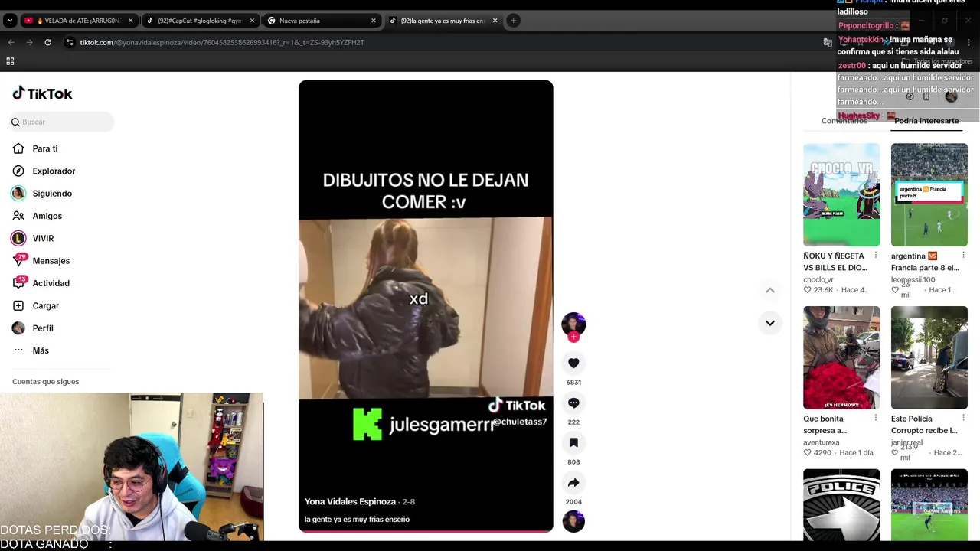Open choclo_vr author profile

[x=818, y=279]
